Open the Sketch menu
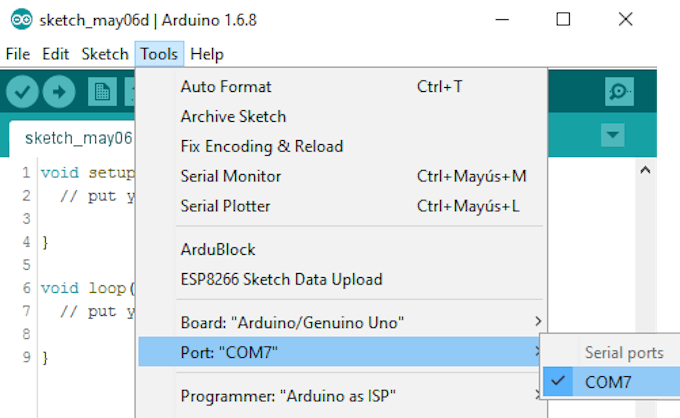 (x=105, y=54)
